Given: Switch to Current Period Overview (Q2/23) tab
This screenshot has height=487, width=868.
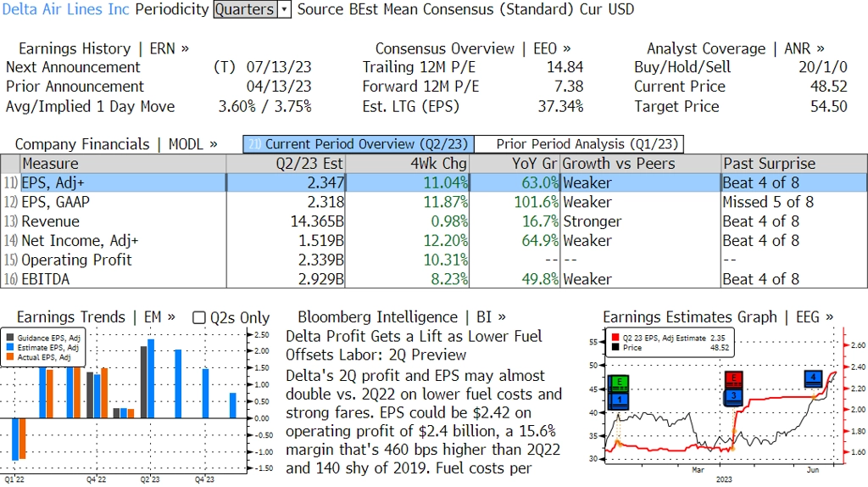Looking at the screenshot, I should coord(359,144).
